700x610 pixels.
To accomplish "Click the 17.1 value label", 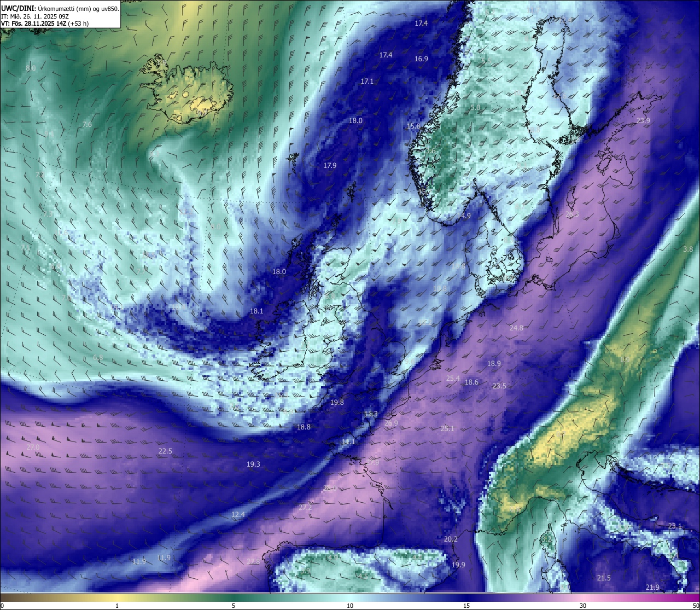I will coord(367,82).
